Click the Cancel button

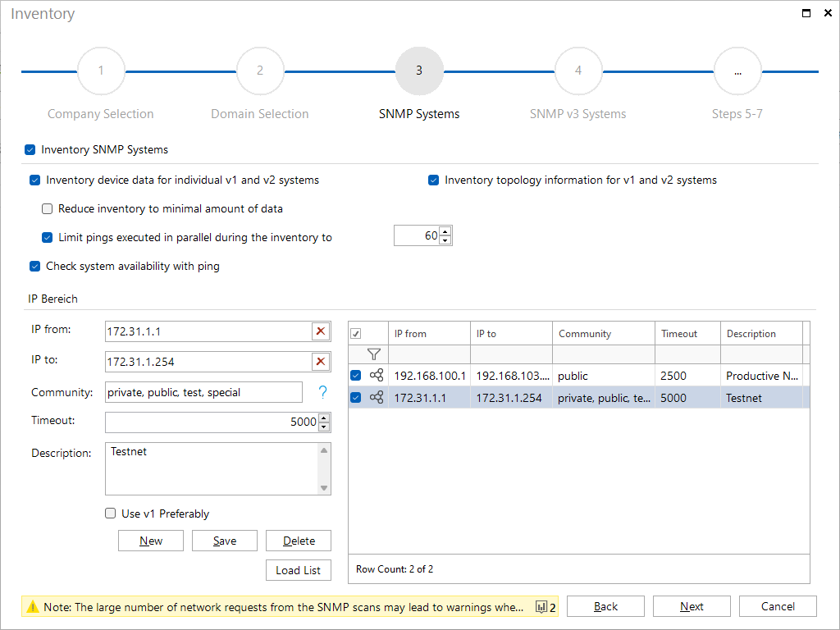click(x=778, y=606)
